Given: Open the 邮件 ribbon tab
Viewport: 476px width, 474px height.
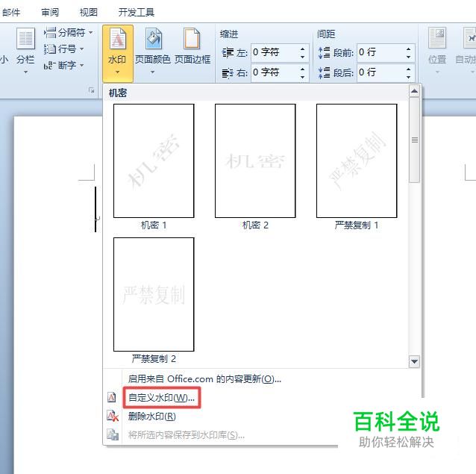Looking at the screenshot, I should tap(11, 13).
